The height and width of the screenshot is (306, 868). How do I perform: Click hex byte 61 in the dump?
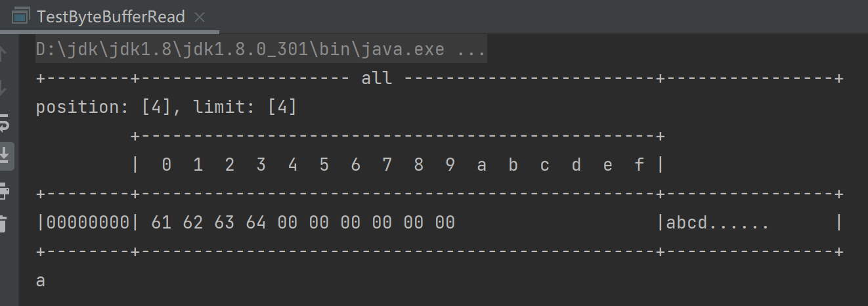161,223
